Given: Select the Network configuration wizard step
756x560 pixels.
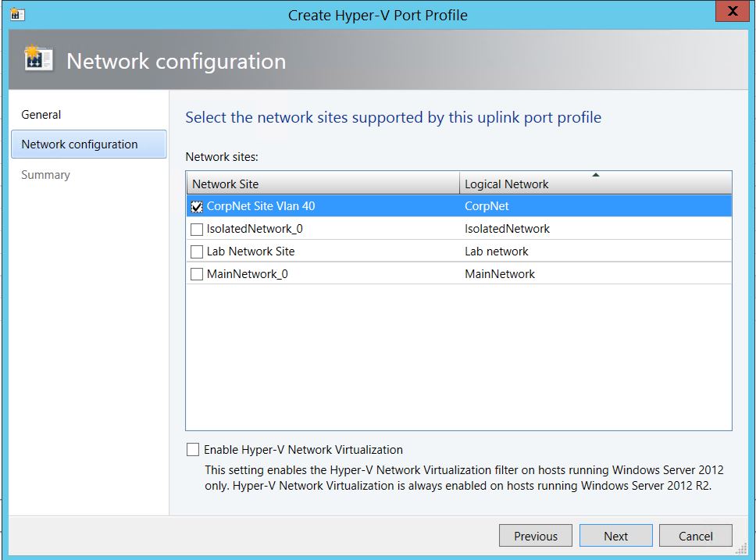Looking at the screenshot, I should [x=80, y=144].
